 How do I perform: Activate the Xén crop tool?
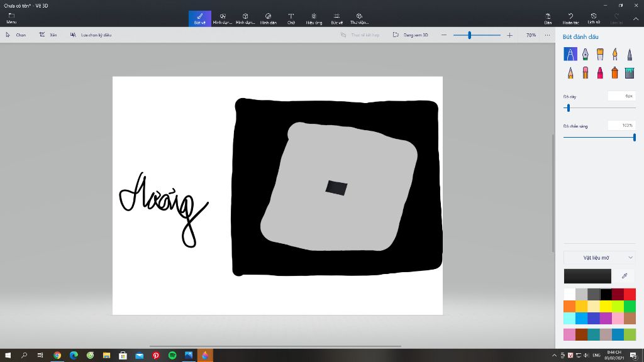pos(48,35)
